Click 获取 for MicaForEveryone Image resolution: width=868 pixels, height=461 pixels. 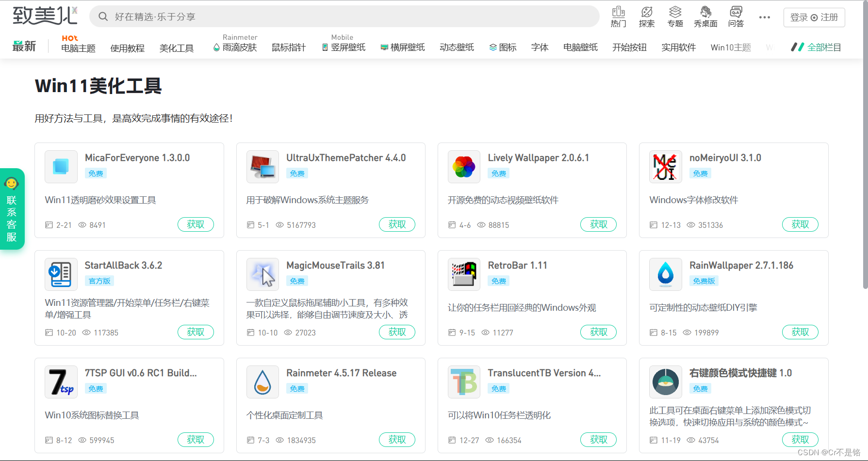(x=196, y=224)
